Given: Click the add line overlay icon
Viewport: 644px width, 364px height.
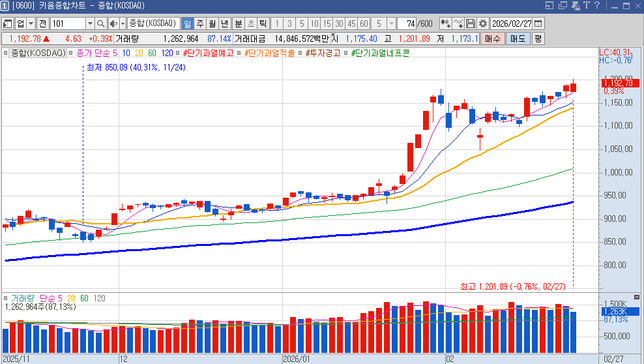Looking at the screenshot, I should [x=459, y=23].
